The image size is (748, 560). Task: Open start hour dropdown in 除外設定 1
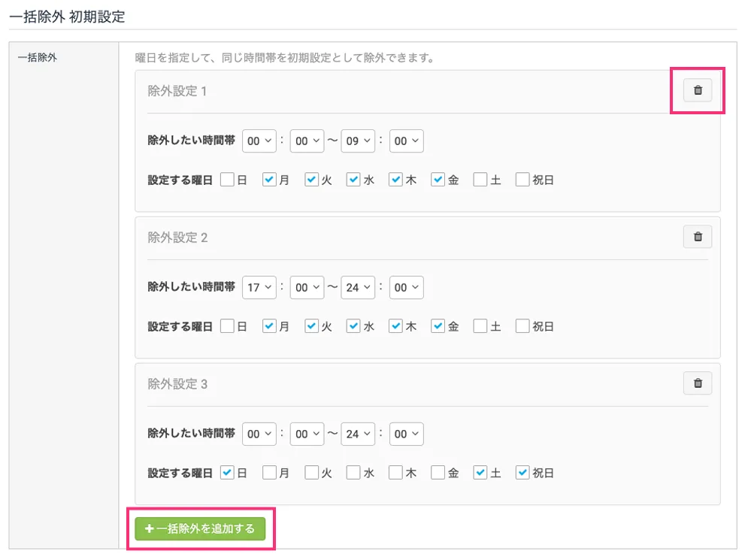click(259, 141)
